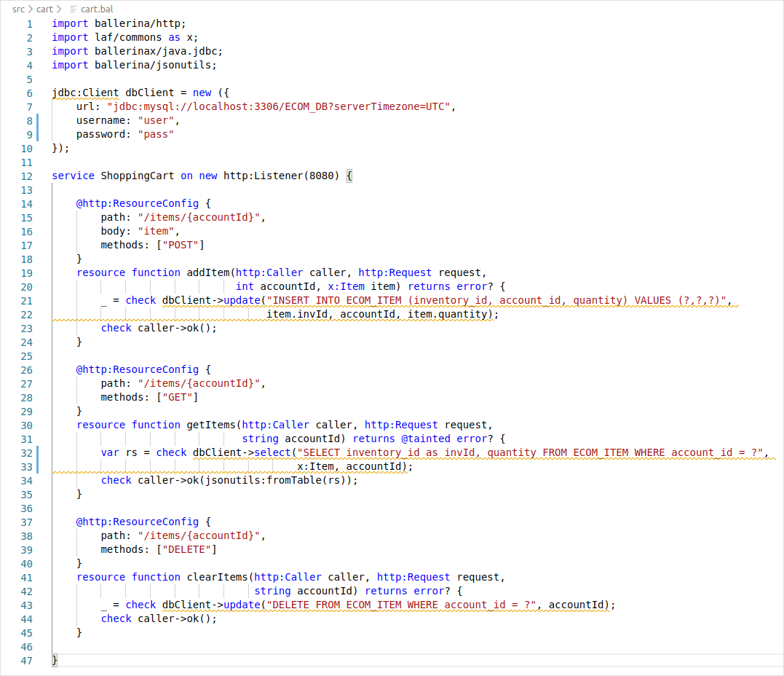
Task: Click the 'service' keyword on line 12
Action: point(73,176)
